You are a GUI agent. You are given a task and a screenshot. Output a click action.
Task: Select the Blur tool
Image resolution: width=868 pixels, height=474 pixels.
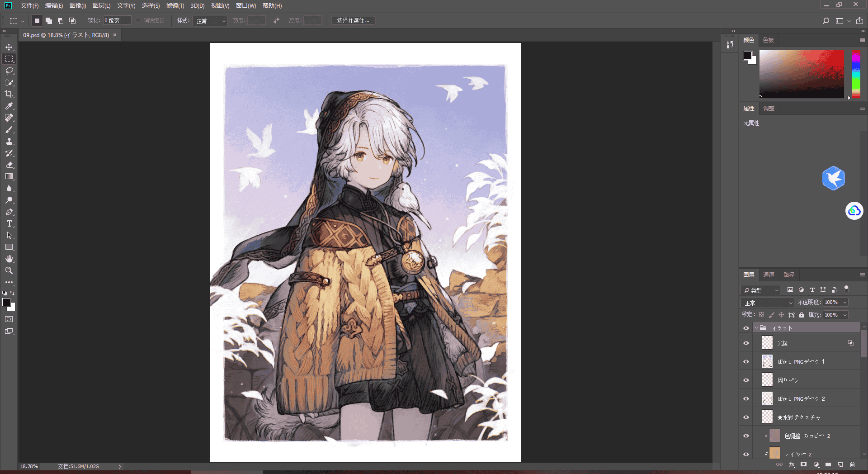click(9, 188)
